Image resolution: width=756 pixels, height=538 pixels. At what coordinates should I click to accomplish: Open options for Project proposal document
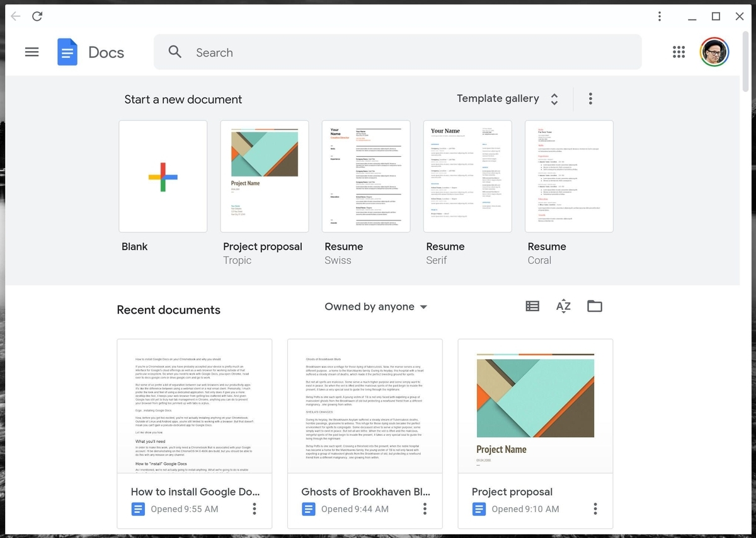pos(595,508)
